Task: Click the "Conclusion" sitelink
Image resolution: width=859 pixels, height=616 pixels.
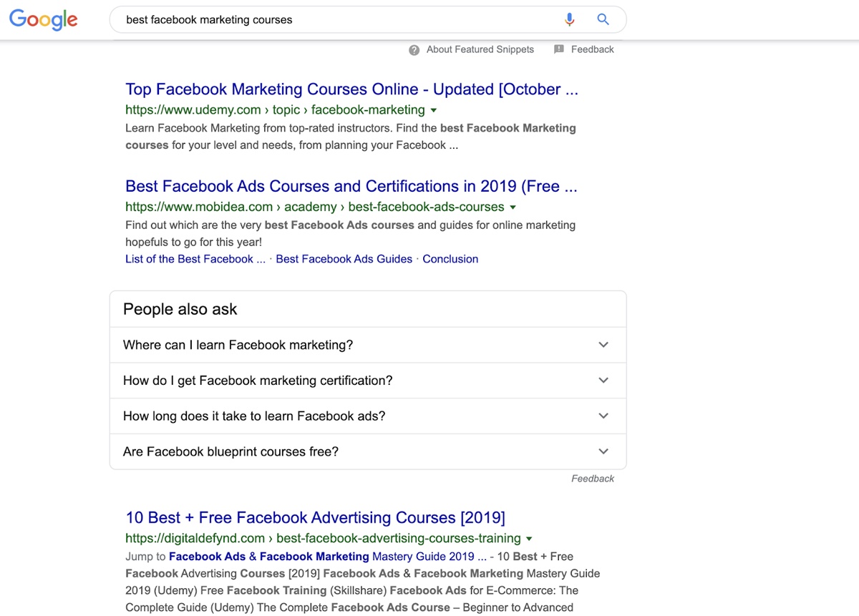Action: pos(450,259)
